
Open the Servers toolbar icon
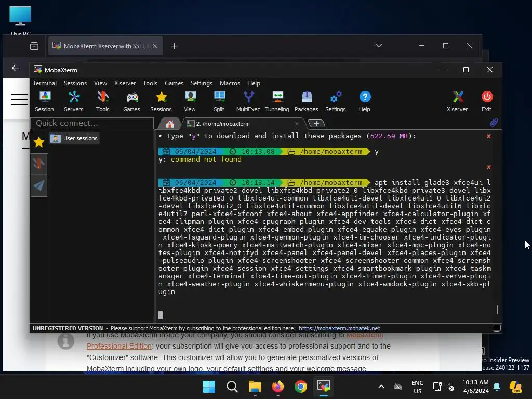(74, 101)
